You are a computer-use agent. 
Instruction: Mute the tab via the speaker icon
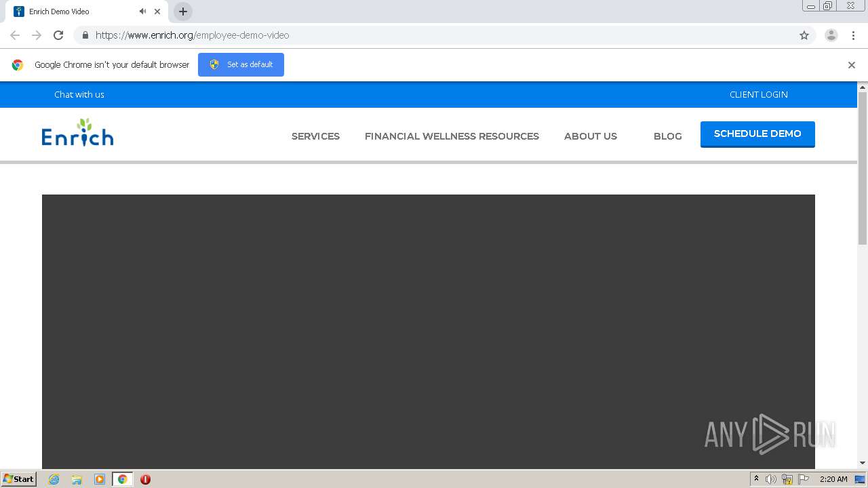pyautogui.click(x=142, y=12)
